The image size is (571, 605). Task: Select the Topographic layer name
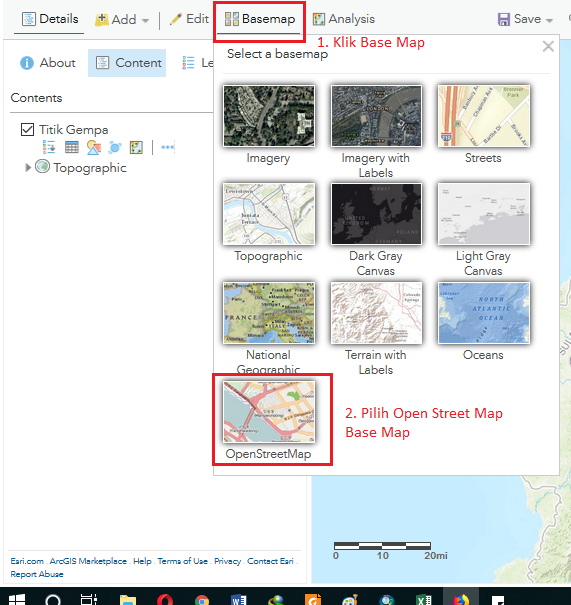pos(90,168)
